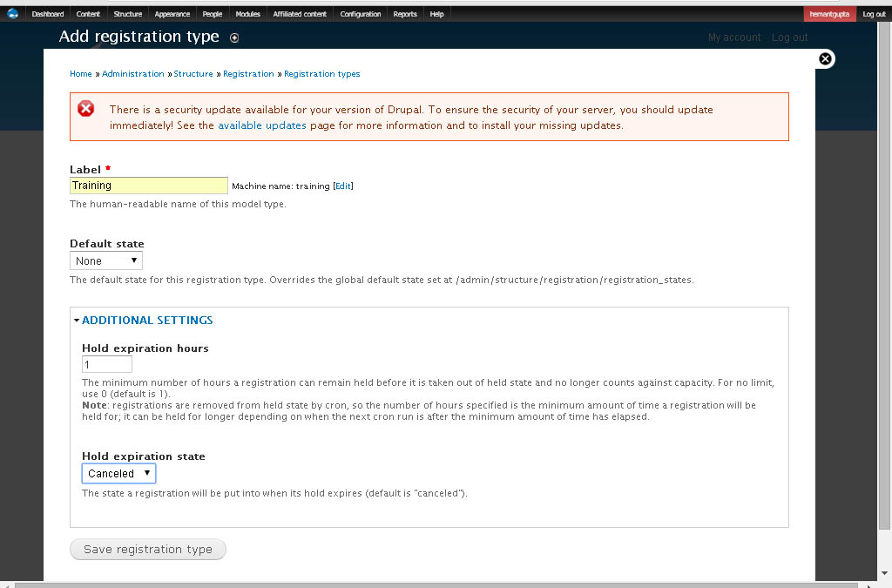
Task: Open the Reports menu item
Action: (x=405, y=14)
